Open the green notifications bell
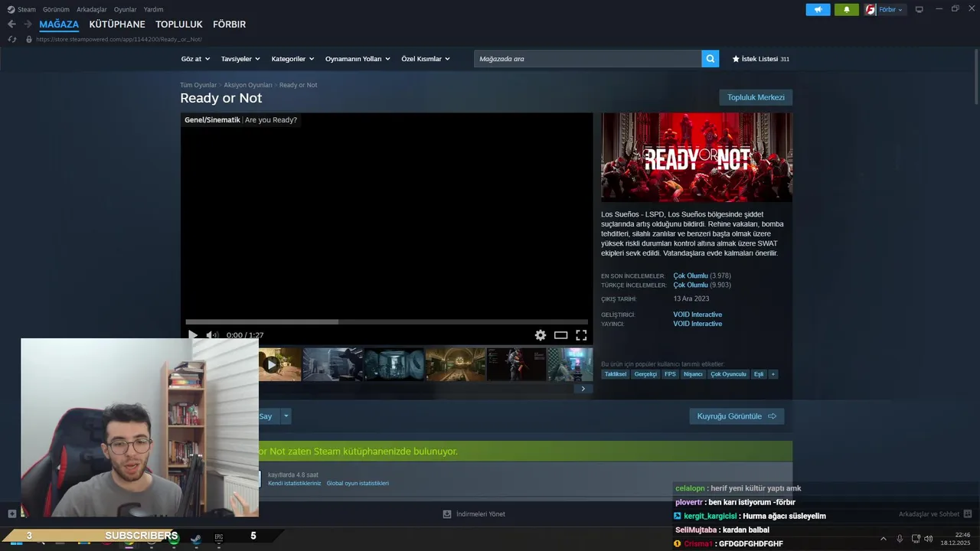 tap(847, 9)
